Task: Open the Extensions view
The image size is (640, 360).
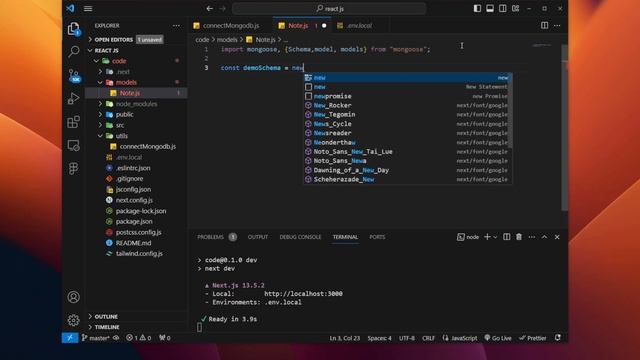Action: click(73, 122)
